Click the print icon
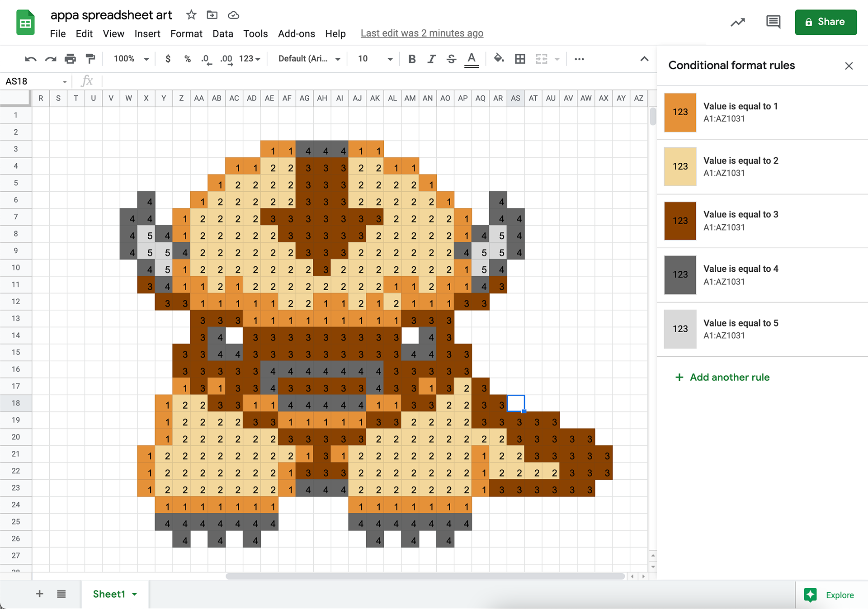This screenshot has height=609, width=868. [x=71, y=59]
